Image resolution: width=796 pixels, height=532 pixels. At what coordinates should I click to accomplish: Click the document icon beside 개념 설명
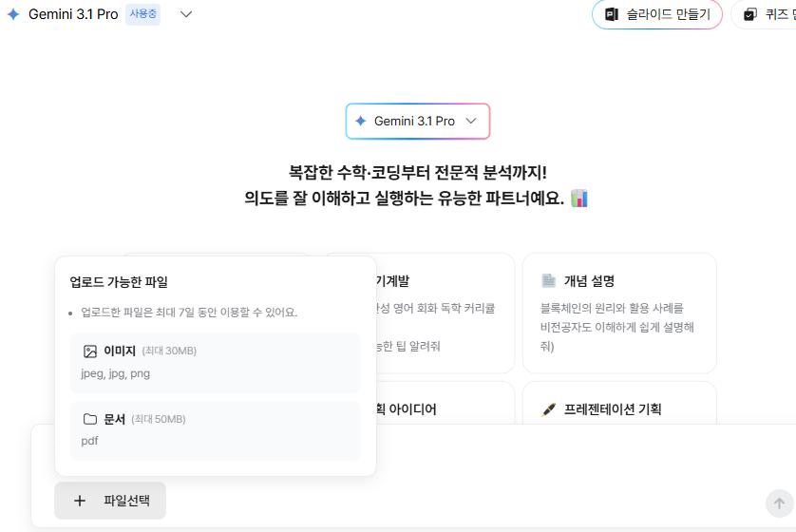548,280
